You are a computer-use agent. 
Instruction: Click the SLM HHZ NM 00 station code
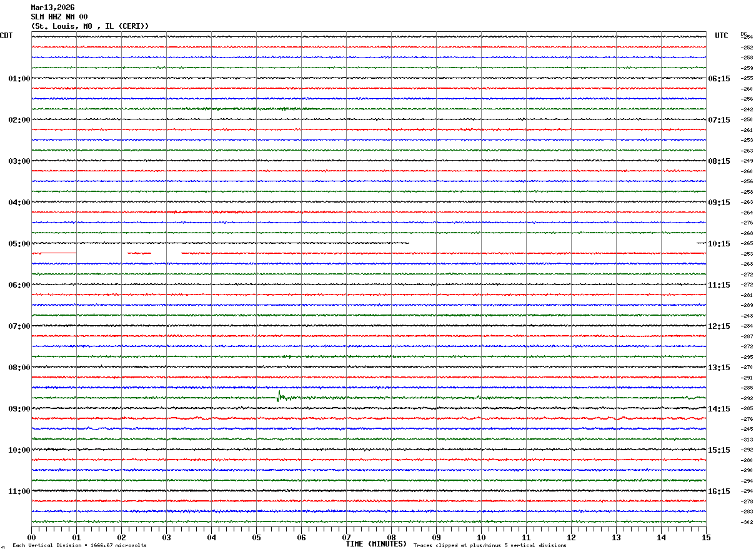click(x=59, y=17)
